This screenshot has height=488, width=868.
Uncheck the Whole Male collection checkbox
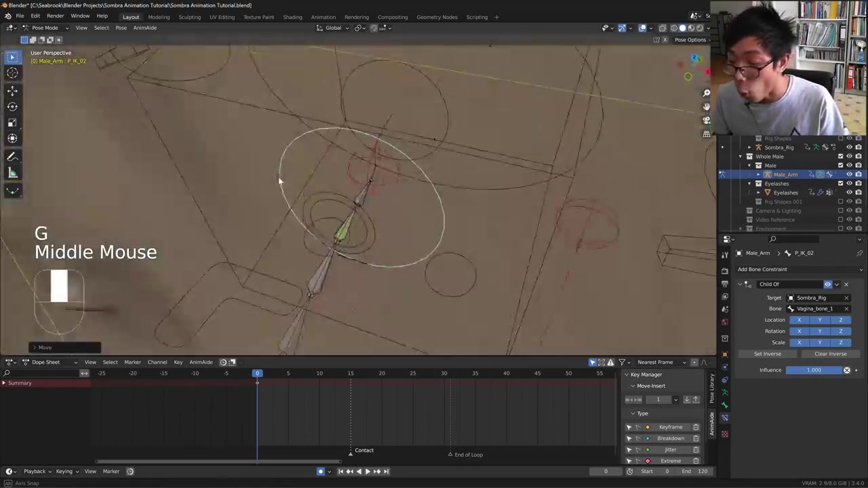point(840,157)
